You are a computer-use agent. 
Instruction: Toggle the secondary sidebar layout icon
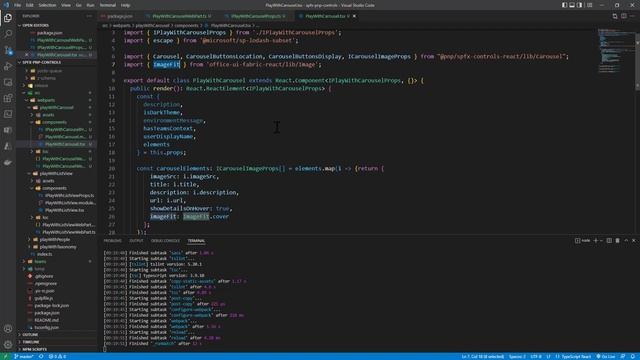580,5
